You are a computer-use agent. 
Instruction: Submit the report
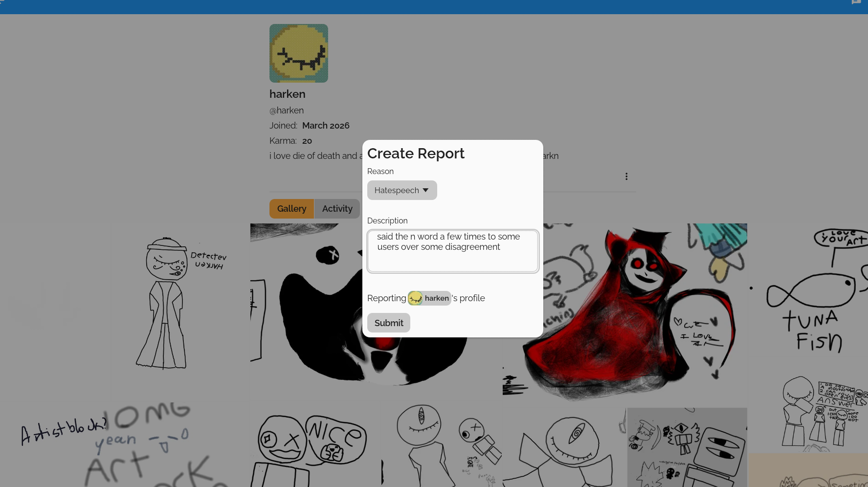pos(388,323)
